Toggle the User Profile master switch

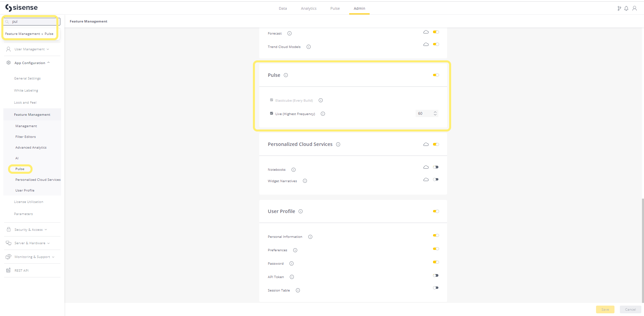(436, 211)
